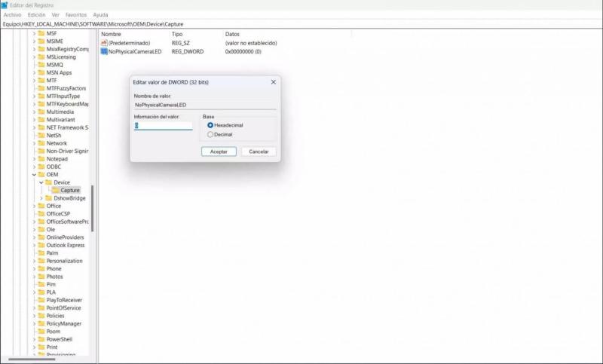This screenshot has width=603, height=364.
Task: Open the Favoritos menu
Action: pyautogui.click(x=75, y=14)
